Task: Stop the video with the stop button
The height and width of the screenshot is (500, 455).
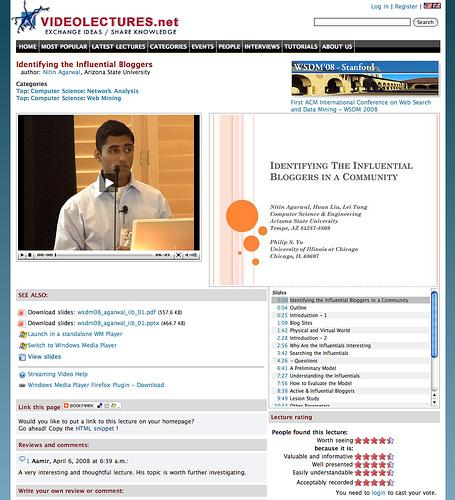Action: [30, 255]
